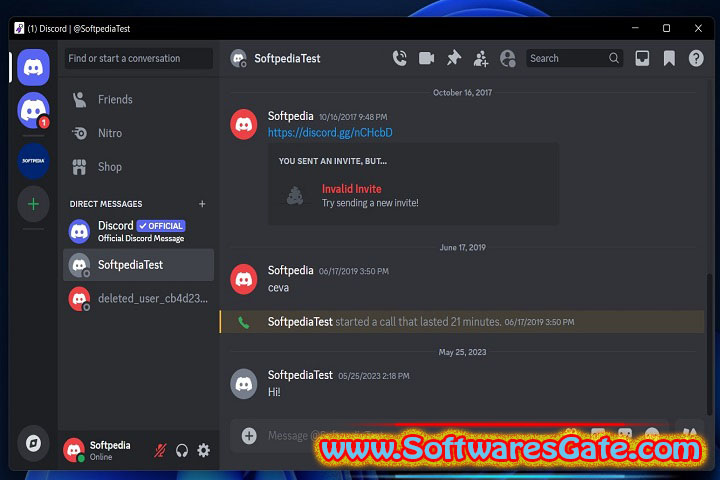The image size is (720, 480).
Task: Open the server with one notification badge
Action: [34, 111]
